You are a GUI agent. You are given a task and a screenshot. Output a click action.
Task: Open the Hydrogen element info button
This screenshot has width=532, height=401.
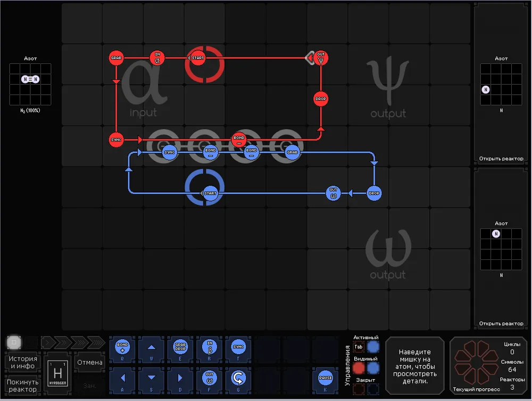57,373
